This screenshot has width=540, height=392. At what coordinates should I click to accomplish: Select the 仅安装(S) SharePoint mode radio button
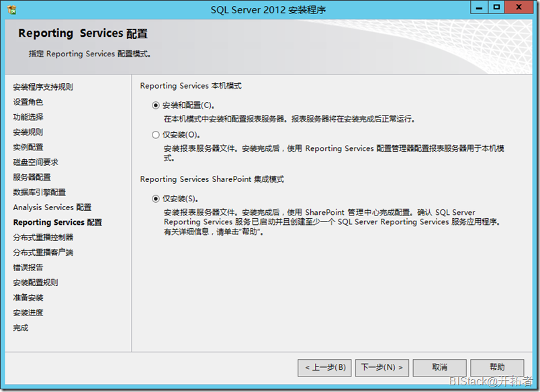[156, 199]
